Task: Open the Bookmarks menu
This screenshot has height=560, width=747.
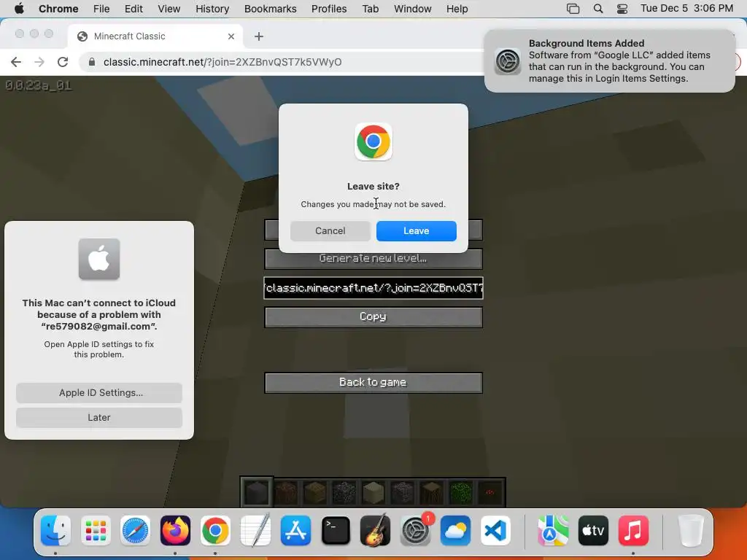Action: 270,9
